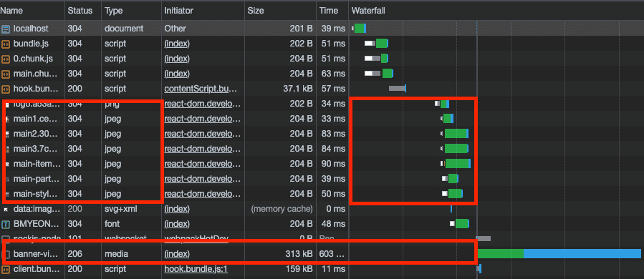Select the main1.ce… image thumbnail icon

[x=7, y=119]
